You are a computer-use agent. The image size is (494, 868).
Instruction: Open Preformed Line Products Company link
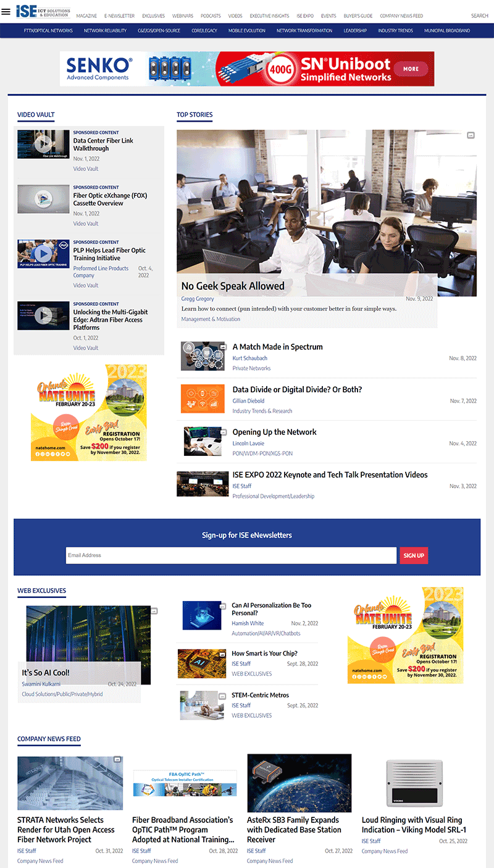click(101, 272)
